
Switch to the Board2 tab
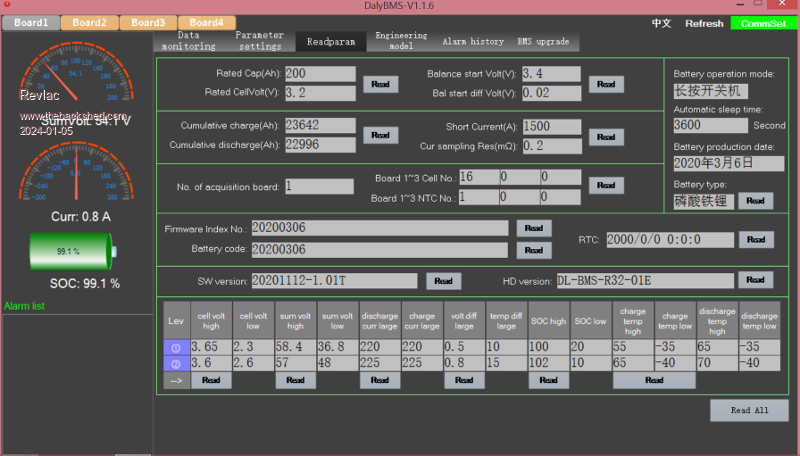click(x=89, y=22)
